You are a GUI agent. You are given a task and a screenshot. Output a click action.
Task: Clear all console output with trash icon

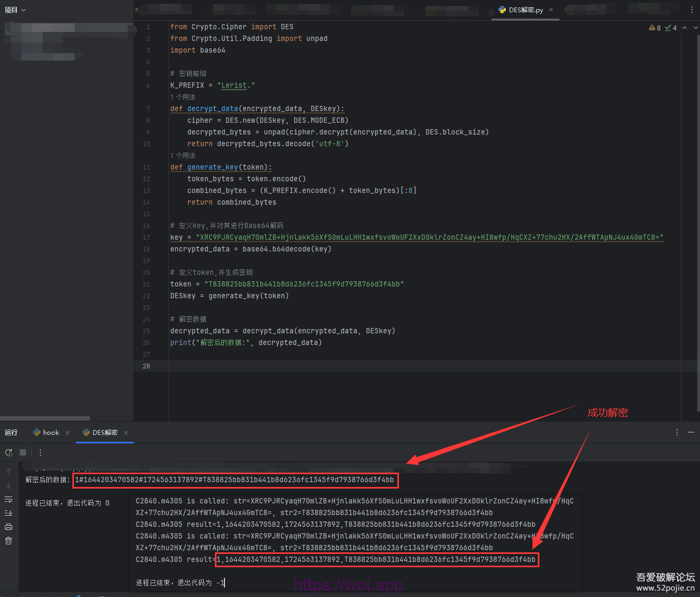coord(9,541)
